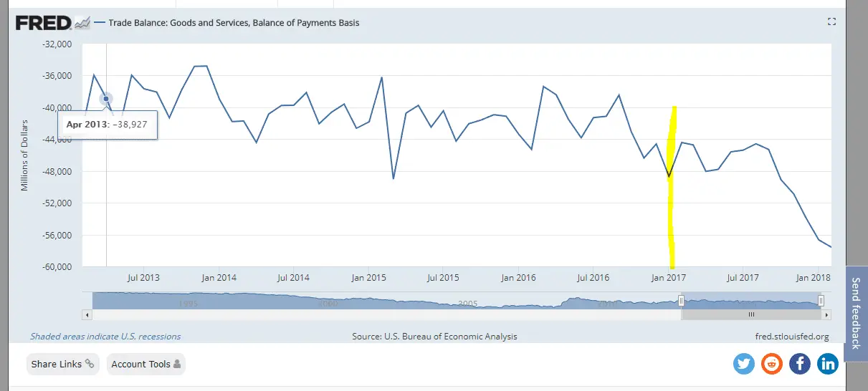Click Jan 2016 x-axis label

coord(518,277)
